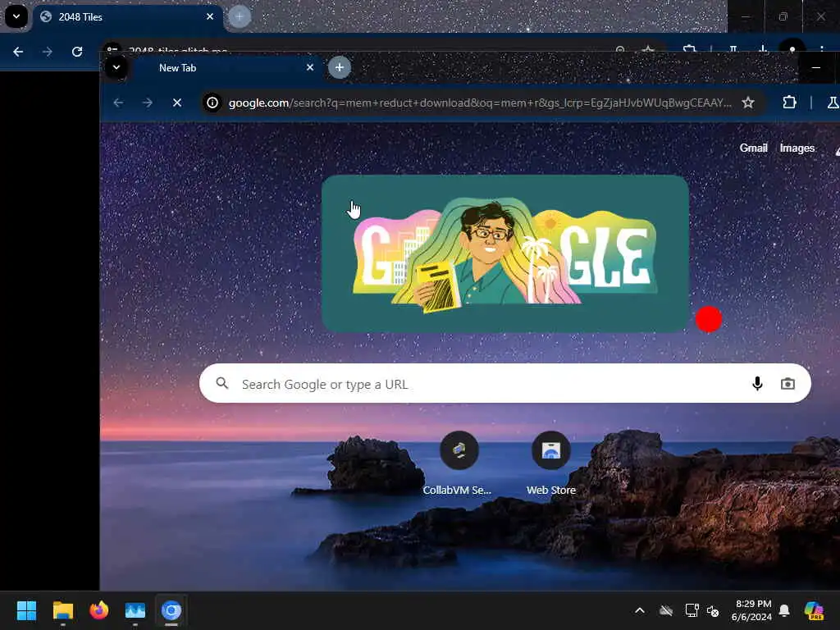This screenshot has height=630, width=840.
Task: Close the New Tab tab
Action: 309,67
